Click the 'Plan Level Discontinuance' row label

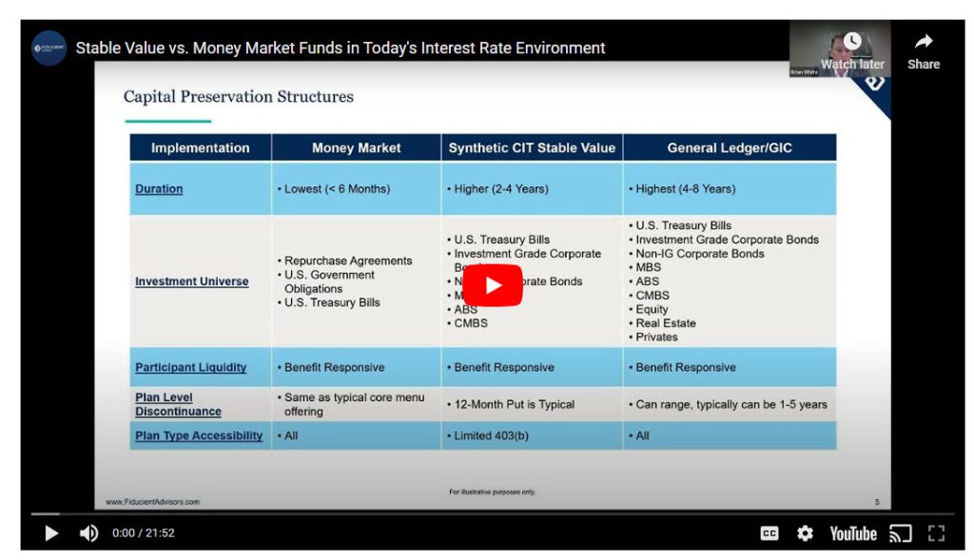click(x=178, y=404)
